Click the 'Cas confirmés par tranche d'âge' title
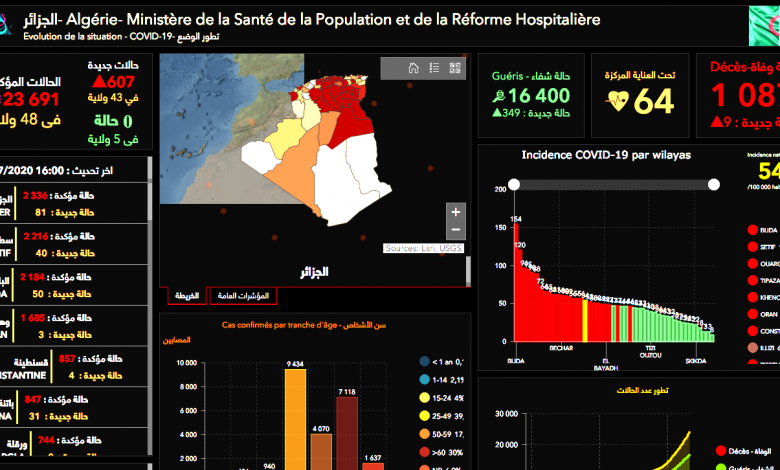Screen dimensions: 780x470 tap(303, 325)
